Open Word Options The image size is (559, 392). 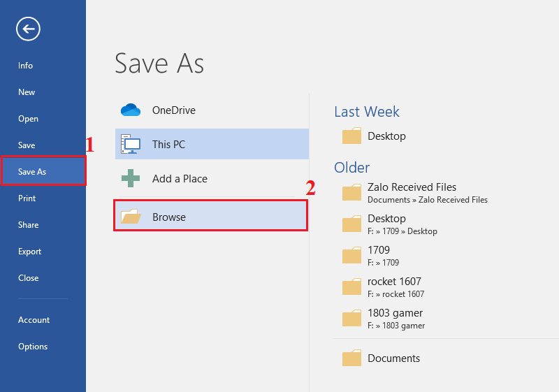point(33,347)
